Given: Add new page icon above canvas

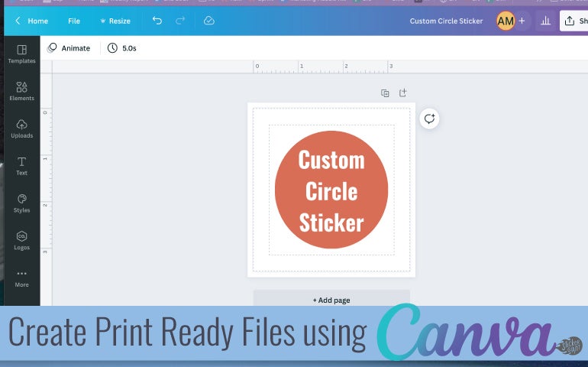Looking at the screenshot, I should tap(402, 93).
